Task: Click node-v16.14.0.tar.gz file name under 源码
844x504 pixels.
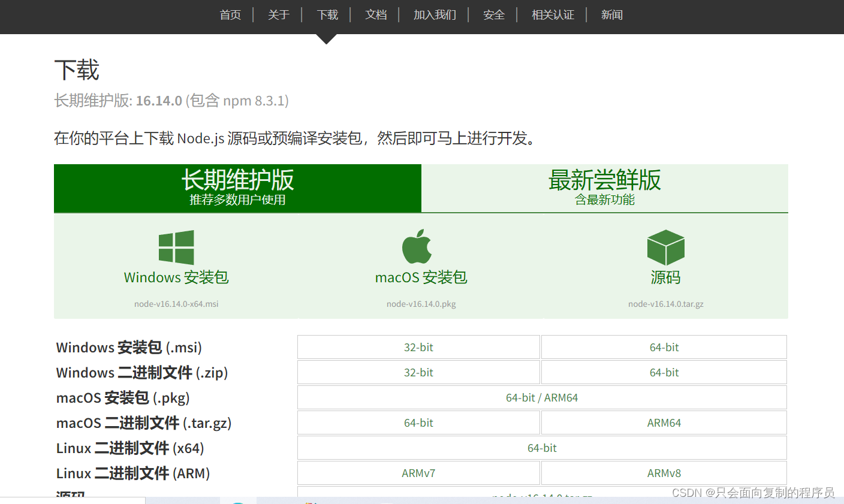Action: pos(665,304)
